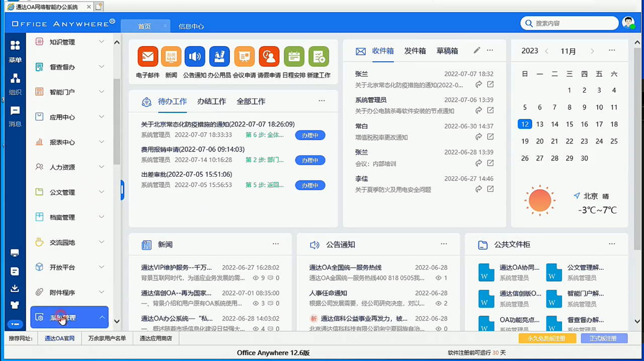Click the more options dots in 新闻 panel
This screenshot has width=644, height=361.
(x=276, y=244)
